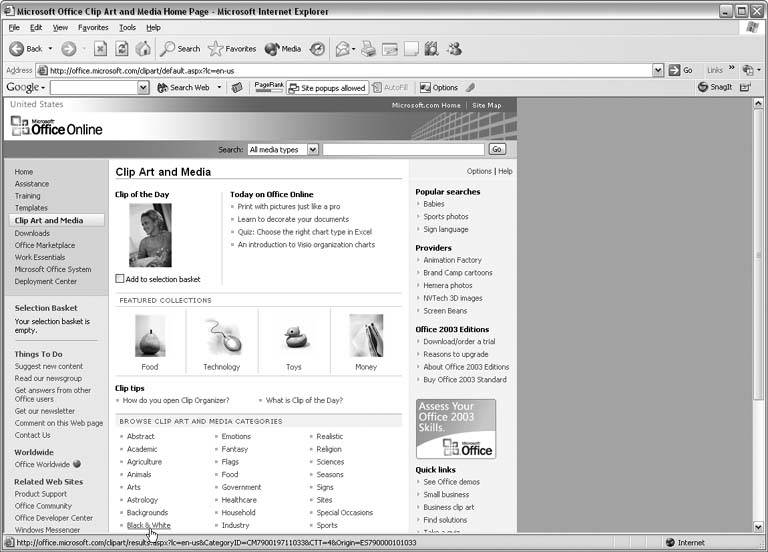Click the Stop loading toolbar icon
The width and height of the screenshot is (768, 552).
point(100,48)
